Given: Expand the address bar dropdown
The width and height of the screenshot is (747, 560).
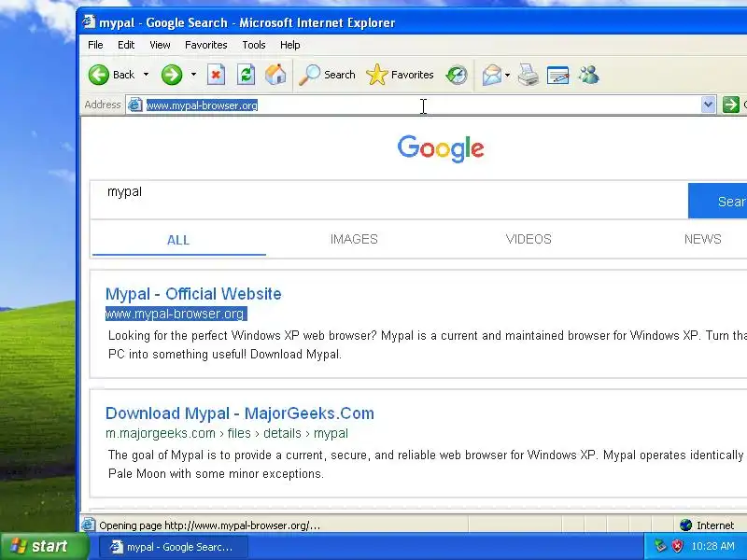Looking at the screenshot, I should (709, 105).
